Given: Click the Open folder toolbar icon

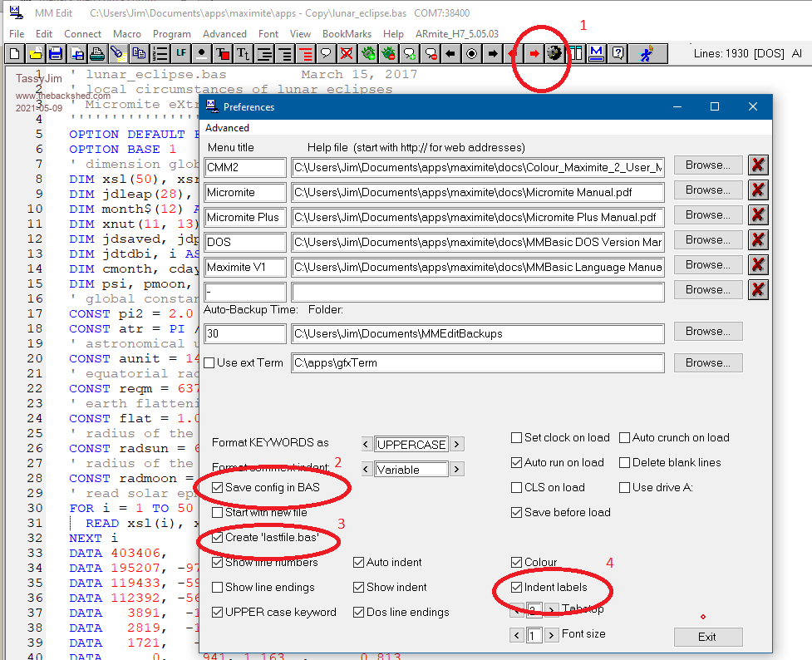Looking at the screenshot, I should point(35,54).
